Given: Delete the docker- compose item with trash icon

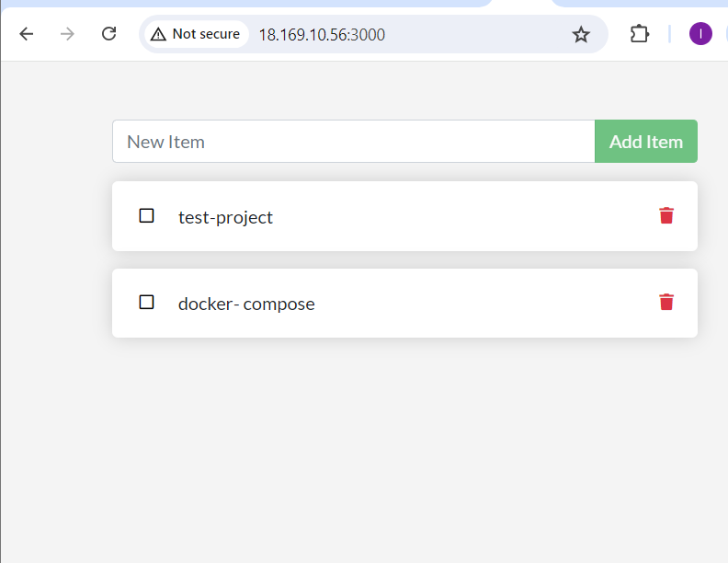Looking at the screenshot, I should click(666, 303).
